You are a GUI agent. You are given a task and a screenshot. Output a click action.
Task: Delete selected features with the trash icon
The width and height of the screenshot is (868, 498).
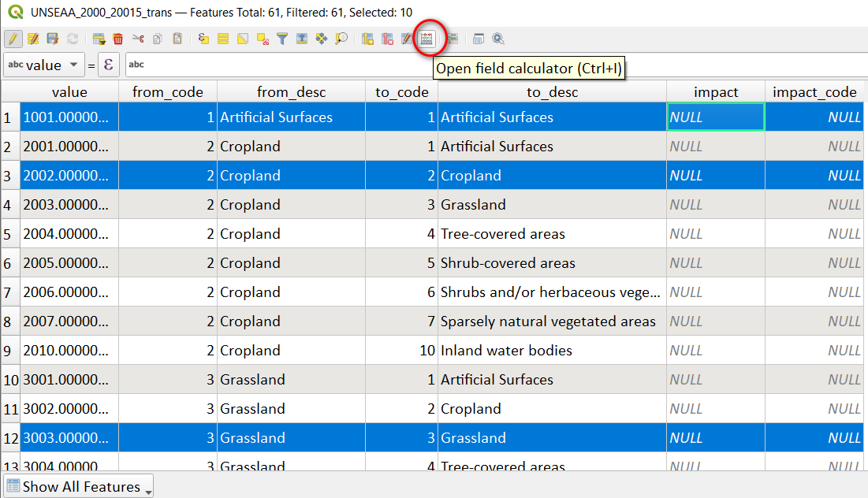tap(118, 39)
